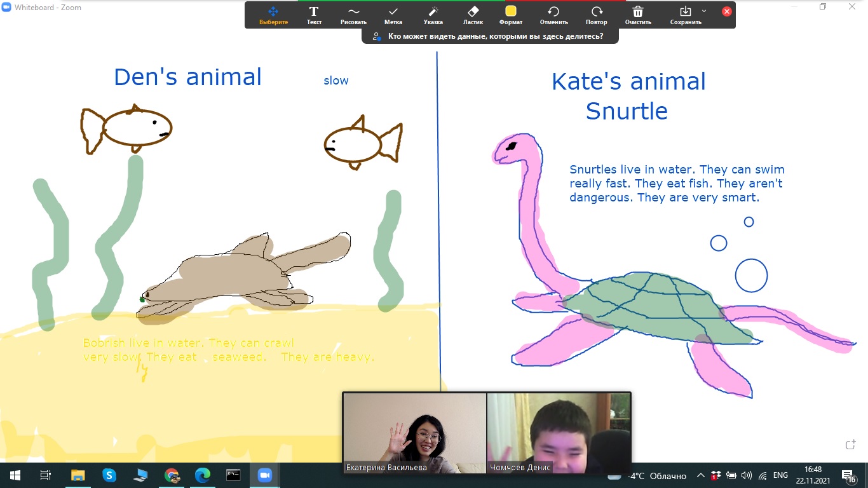Open volume control in system tray
The width and height of the screenshot is (868, 488).
[x=746, y=475]
